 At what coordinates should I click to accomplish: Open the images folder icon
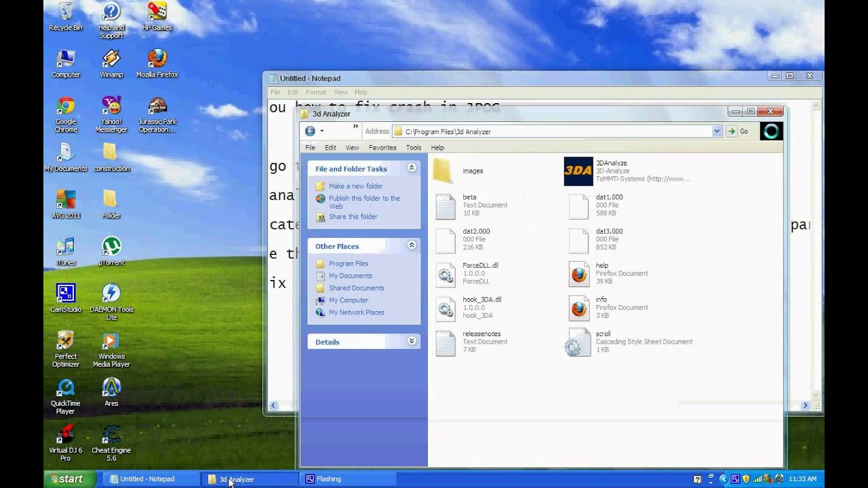pyautogui.click(x=443, y=171)
